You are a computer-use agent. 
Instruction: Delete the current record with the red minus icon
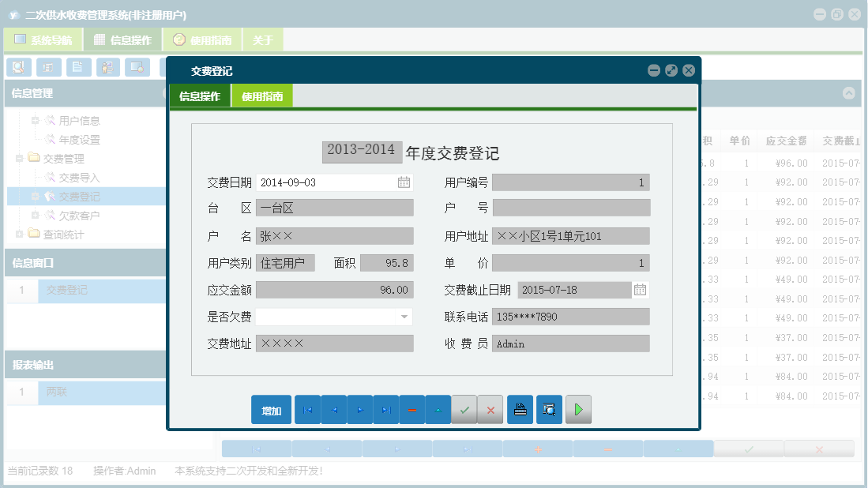(x=411, y=409)
